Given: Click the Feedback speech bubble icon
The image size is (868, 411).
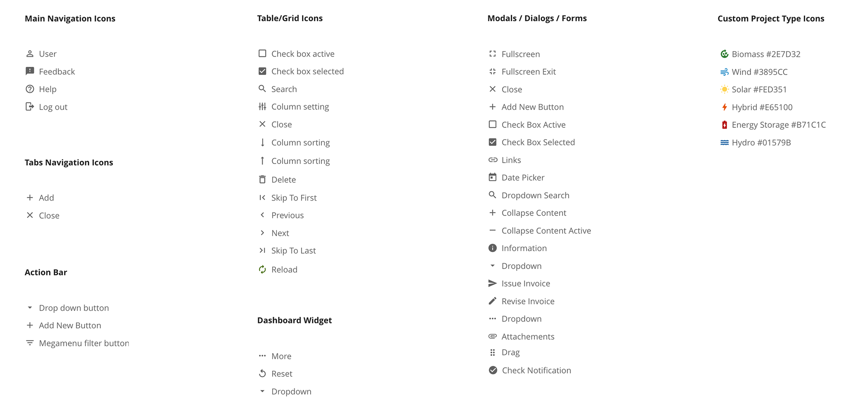Looking at the screenshot, I should coord(30,71).
